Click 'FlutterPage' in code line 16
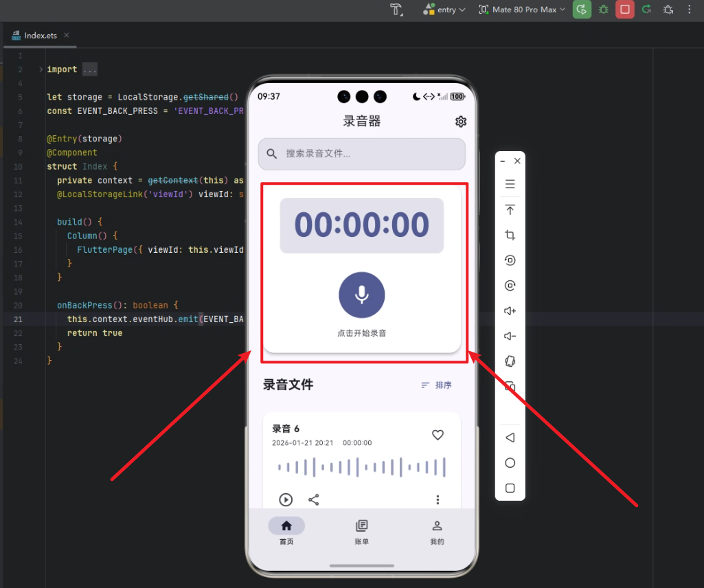This screenshot has height=588, width=704. (104, 250)
